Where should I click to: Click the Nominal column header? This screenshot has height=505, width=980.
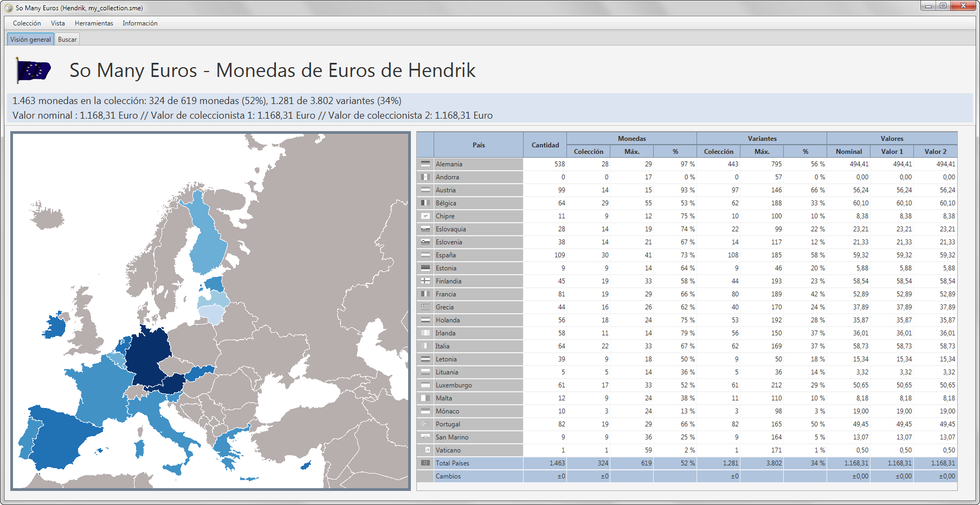pyautogui.click(x=848, y=152)
